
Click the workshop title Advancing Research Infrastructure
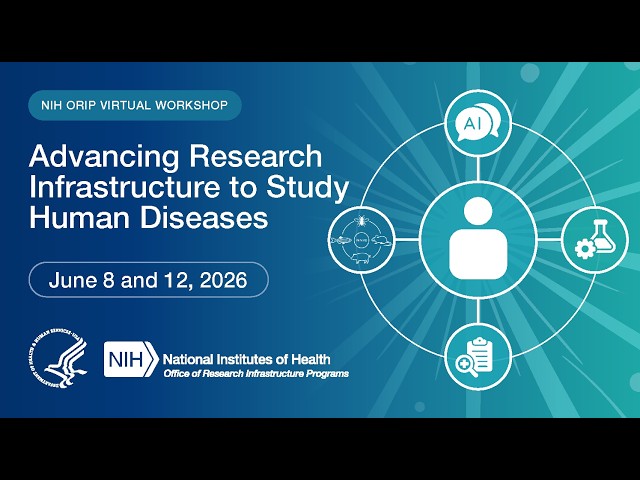coord(189,187)
